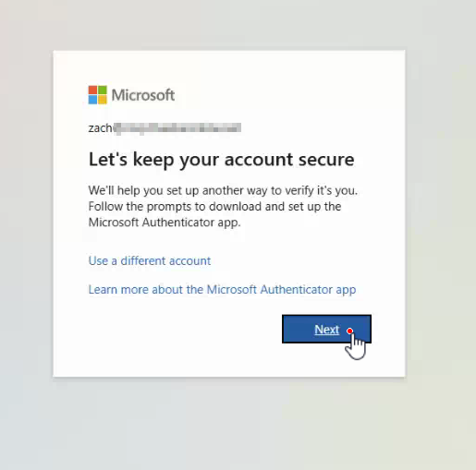The height and width of the screenshot is (470, 476).
Task: Continue with the blue Next button
Action: coord(326,329)
